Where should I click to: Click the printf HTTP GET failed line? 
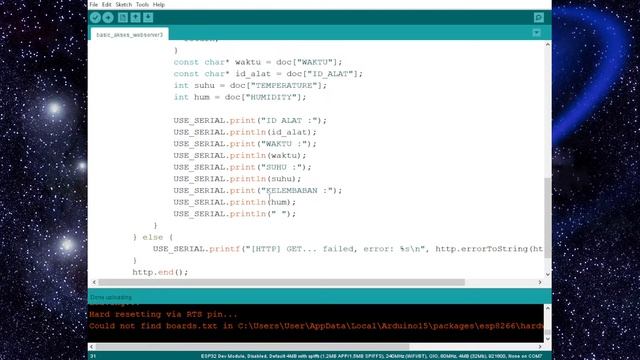(348, 249)
